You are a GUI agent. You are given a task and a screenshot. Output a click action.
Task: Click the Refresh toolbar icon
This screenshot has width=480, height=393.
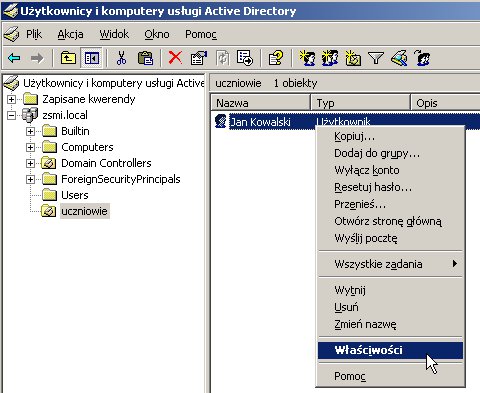(x=222, y=58)
